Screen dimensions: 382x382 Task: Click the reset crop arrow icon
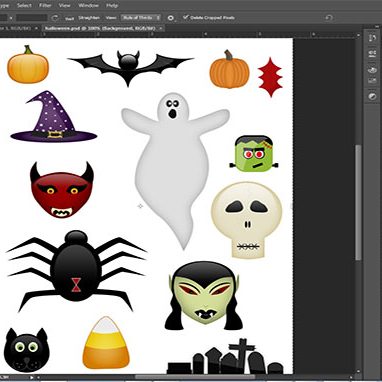pos(329,18)
